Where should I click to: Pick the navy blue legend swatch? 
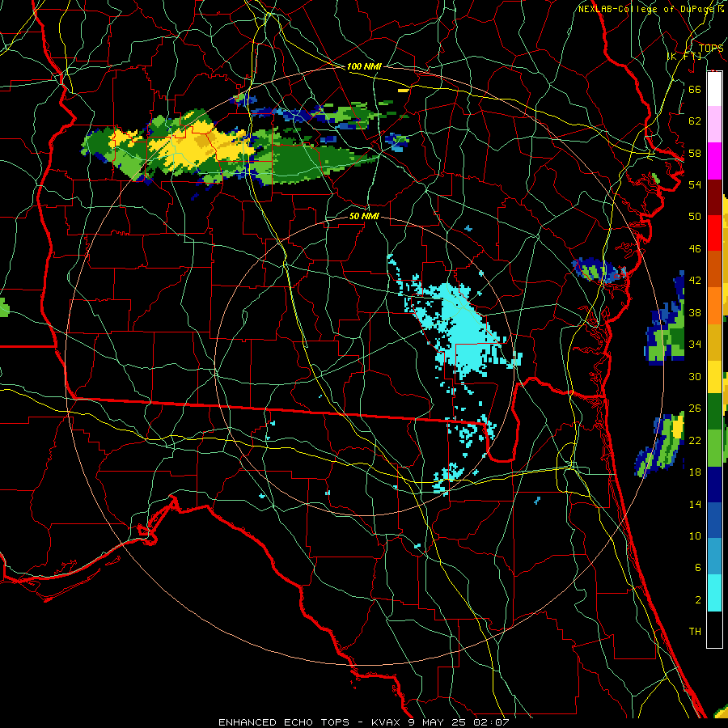click(714, 485)
